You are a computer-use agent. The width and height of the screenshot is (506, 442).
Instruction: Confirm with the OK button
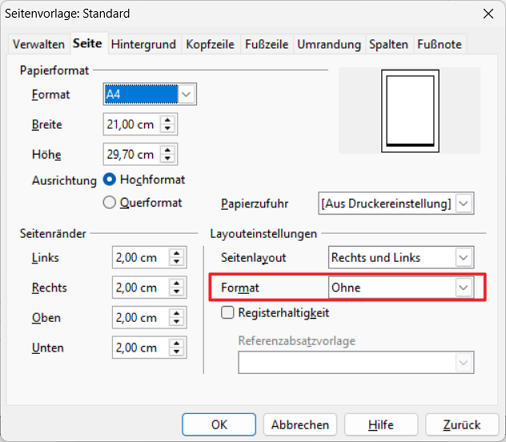(x=219, y=425)
